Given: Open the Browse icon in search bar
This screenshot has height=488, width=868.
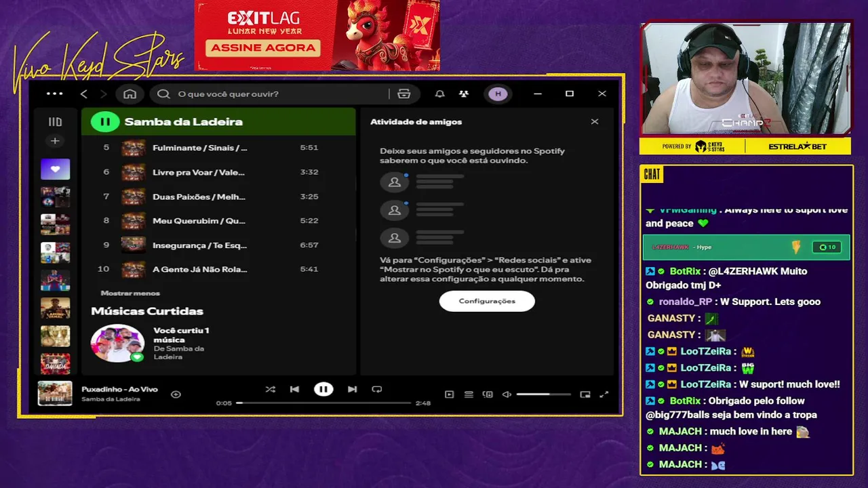Looking at the screenshot, I should tap(404, 94).
